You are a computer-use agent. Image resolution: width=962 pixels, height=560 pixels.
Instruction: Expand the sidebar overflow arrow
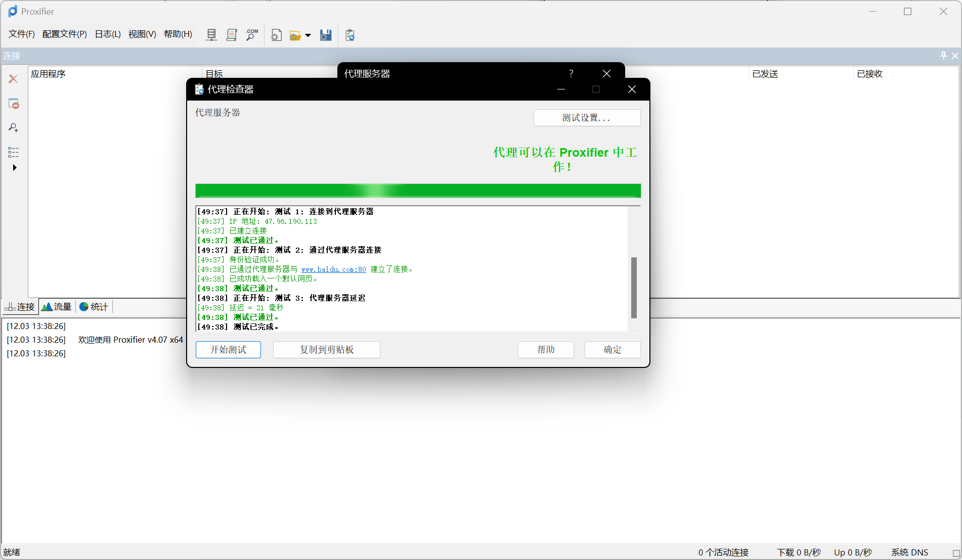coord(15,167)
